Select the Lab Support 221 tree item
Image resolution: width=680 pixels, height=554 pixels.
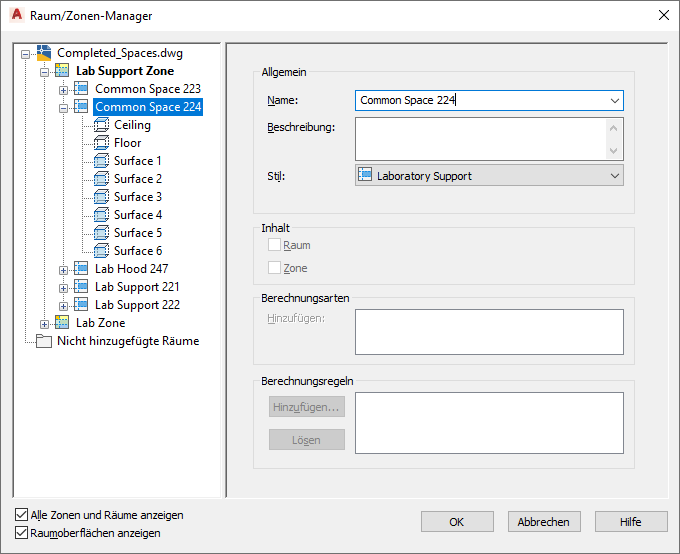point(137,287)
